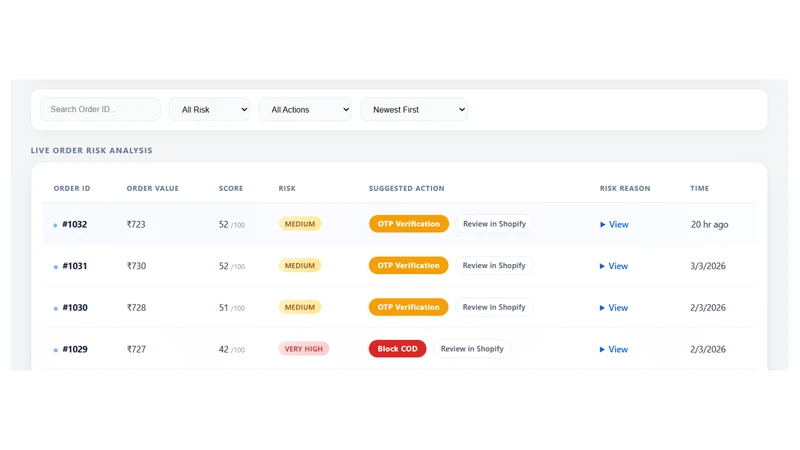
Task: Click OTP Verification for order #1030
Action: (409, 307)
